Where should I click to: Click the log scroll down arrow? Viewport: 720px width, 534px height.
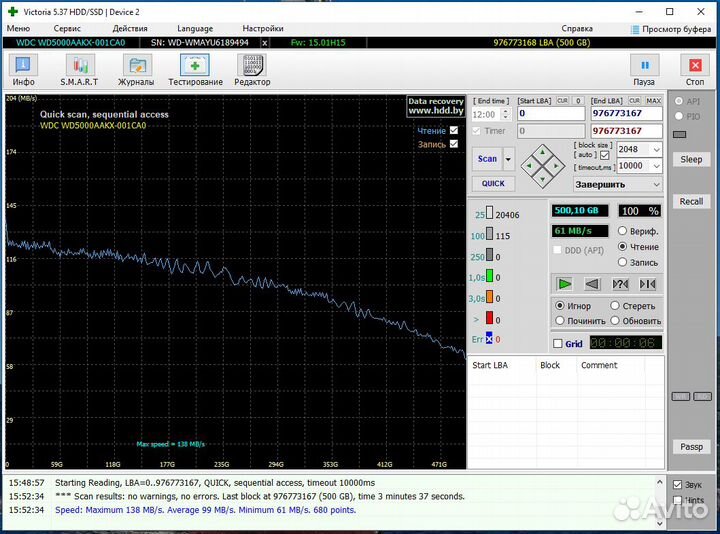pyautogui.click(x=659, y=523)
